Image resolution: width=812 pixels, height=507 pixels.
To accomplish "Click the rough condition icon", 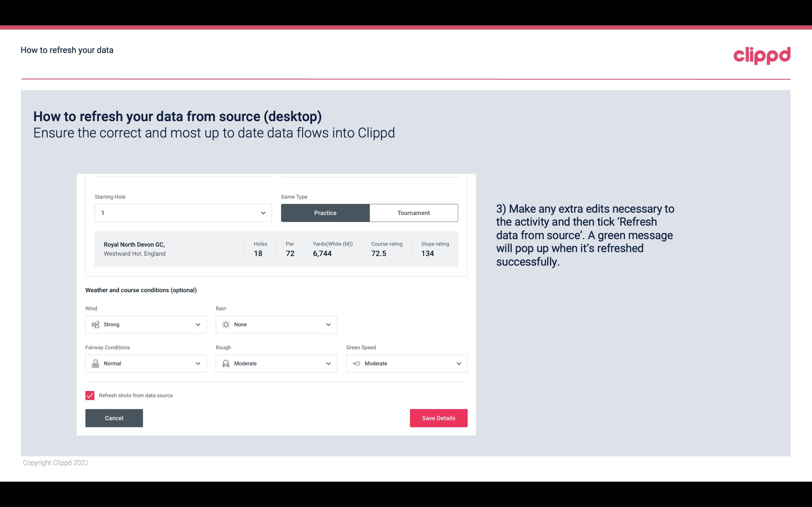I will coord(226,363).
